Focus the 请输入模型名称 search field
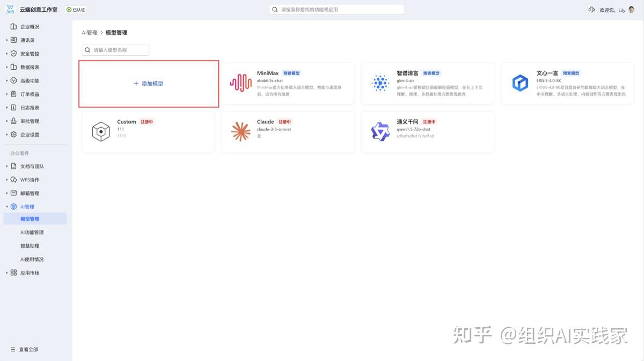The height and width of the screenshot is (361, 644). coord(115,50)
